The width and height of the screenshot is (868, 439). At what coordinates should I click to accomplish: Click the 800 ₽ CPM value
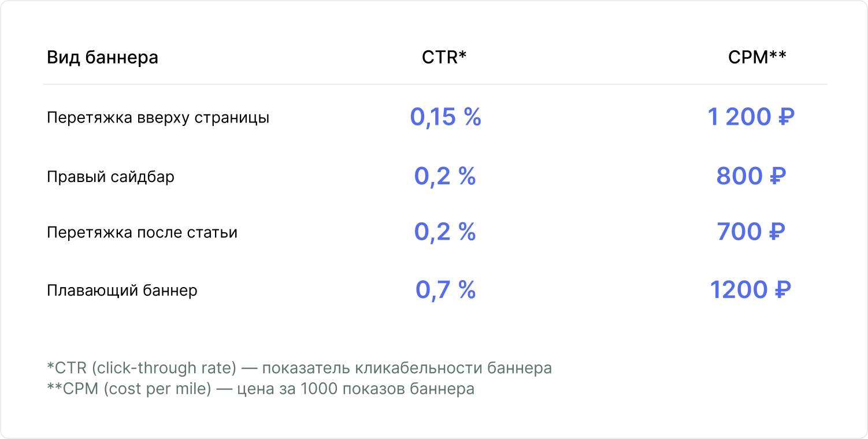(x=751, y=176)
